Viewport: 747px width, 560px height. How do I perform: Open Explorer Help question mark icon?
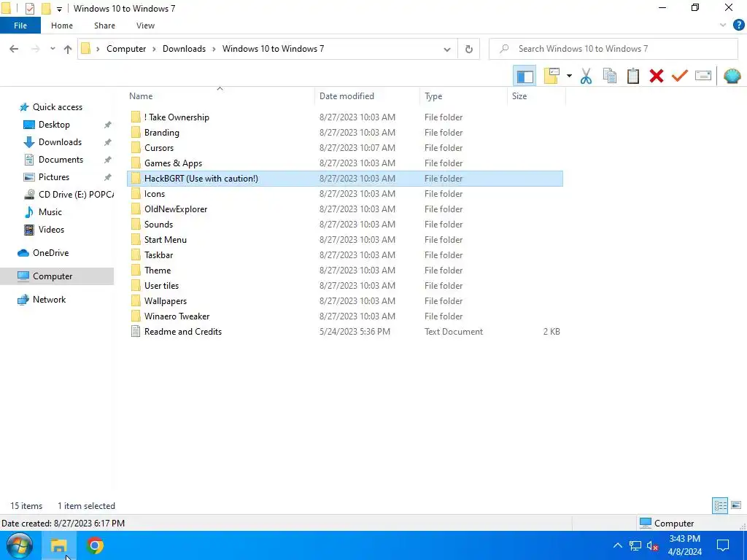(x=738, y=26)
